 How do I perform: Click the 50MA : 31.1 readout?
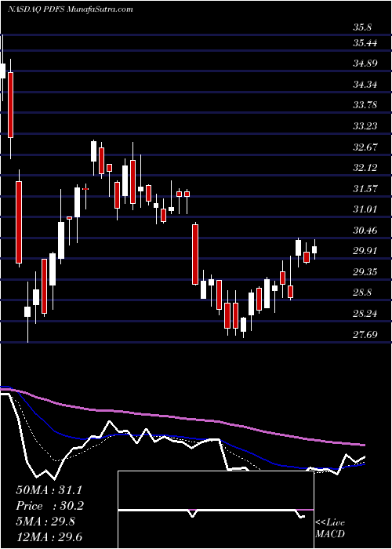(49, 490)
